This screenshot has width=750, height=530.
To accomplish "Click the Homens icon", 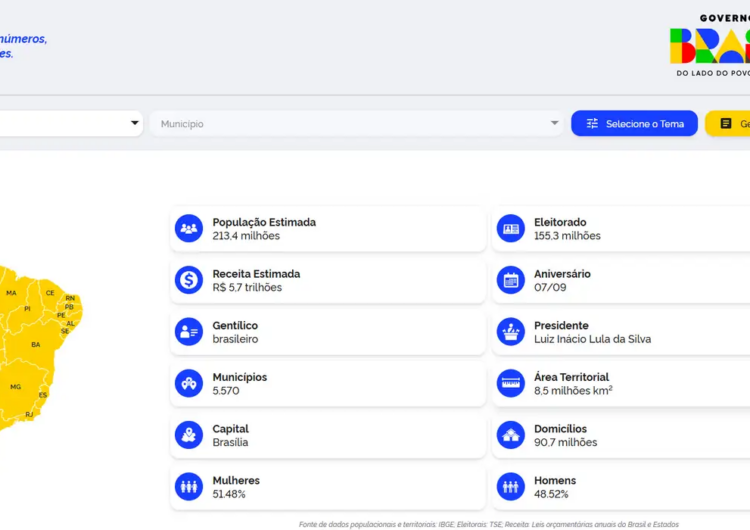I will click(x=511, y=487).
